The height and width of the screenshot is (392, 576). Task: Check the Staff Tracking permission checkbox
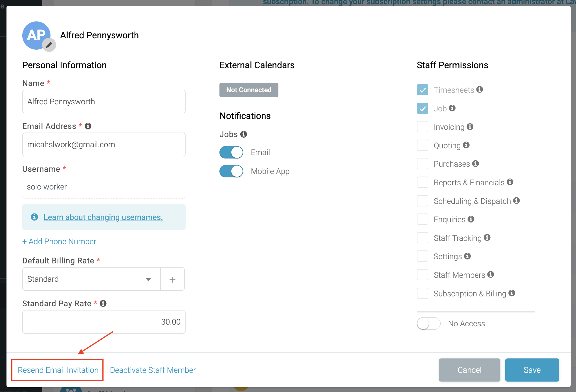coord(423,238)
